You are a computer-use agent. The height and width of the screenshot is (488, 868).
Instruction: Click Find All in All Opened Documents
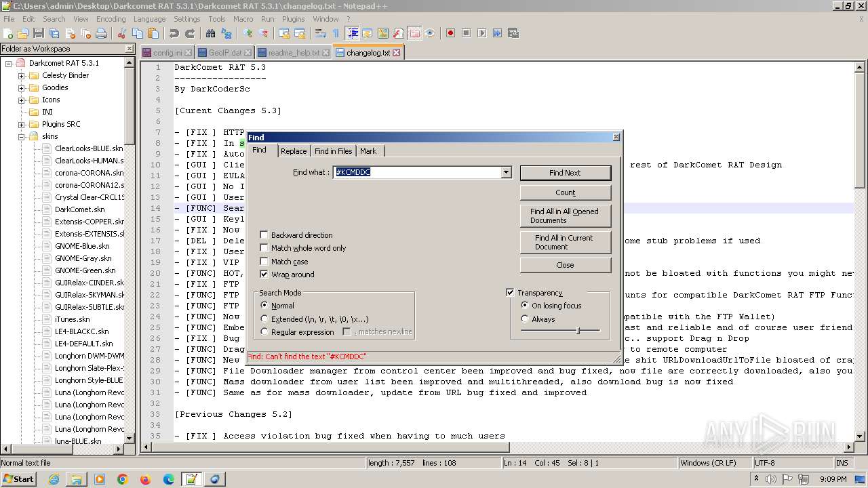point(565,216)
